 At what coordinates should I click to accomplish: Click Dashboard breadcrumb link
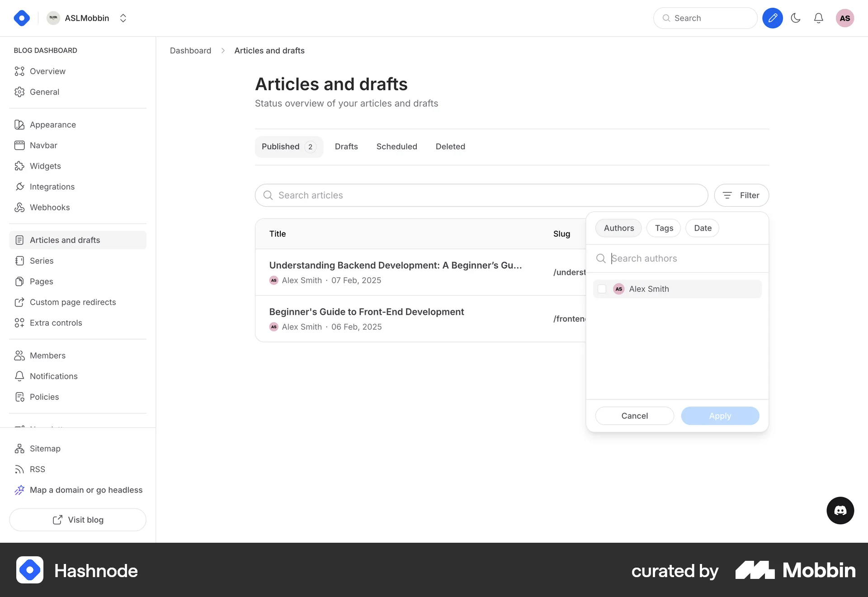pos(190,51)
